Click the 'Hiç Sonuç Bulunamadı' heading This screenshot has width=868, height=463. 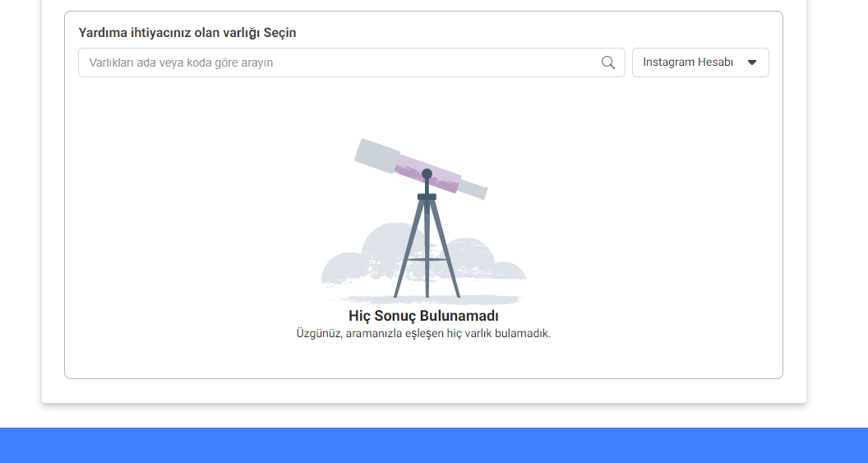[x=423, y=317]
